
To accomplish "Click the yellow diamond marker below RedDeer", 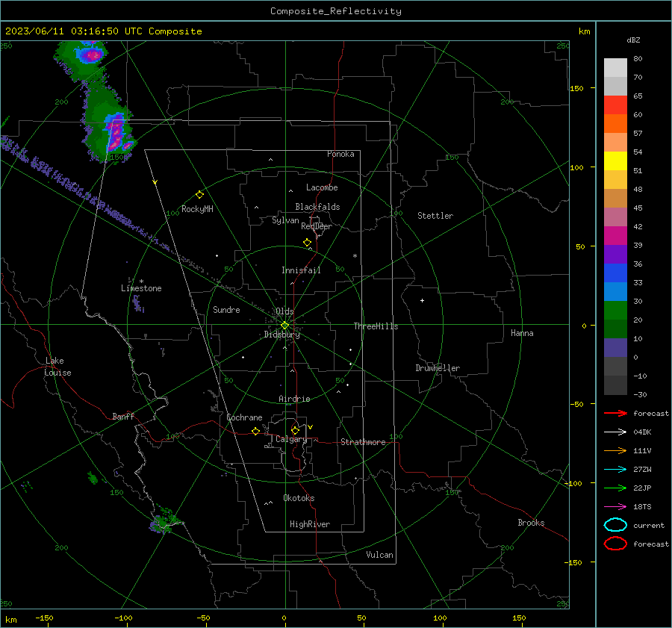I will 308,243.
